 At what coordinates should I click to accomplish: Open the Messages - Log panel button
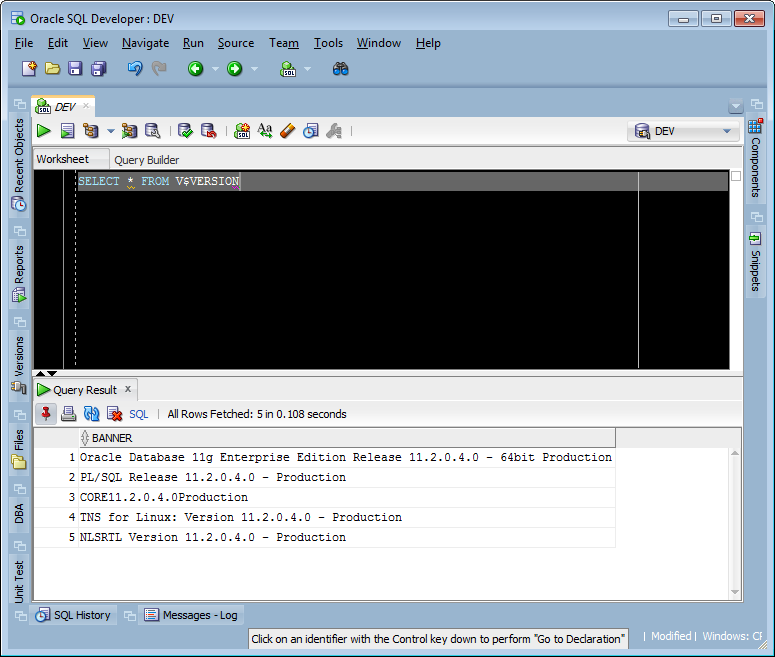(191, 615)
